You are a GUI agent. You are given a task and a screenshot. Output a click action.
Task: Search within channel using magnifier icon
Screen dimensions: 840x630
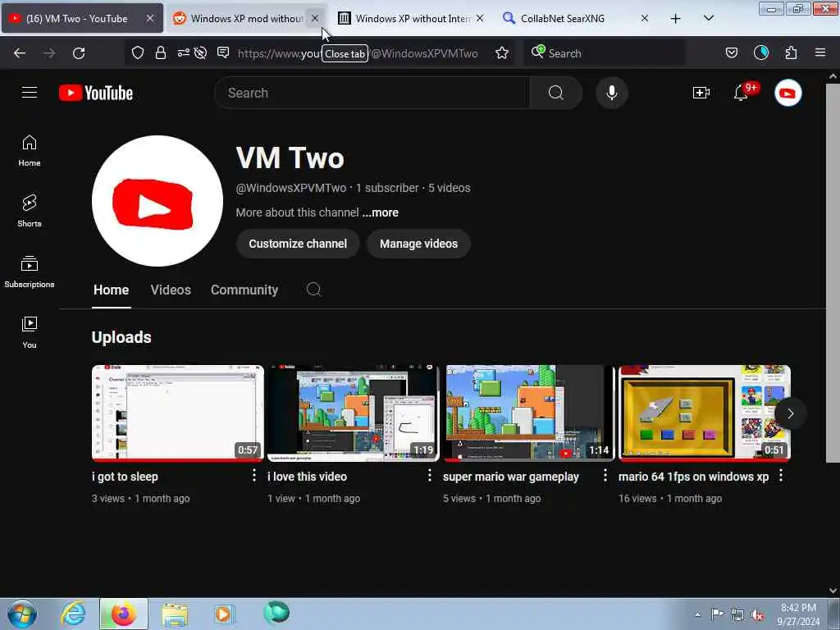(x=313, y=290)
